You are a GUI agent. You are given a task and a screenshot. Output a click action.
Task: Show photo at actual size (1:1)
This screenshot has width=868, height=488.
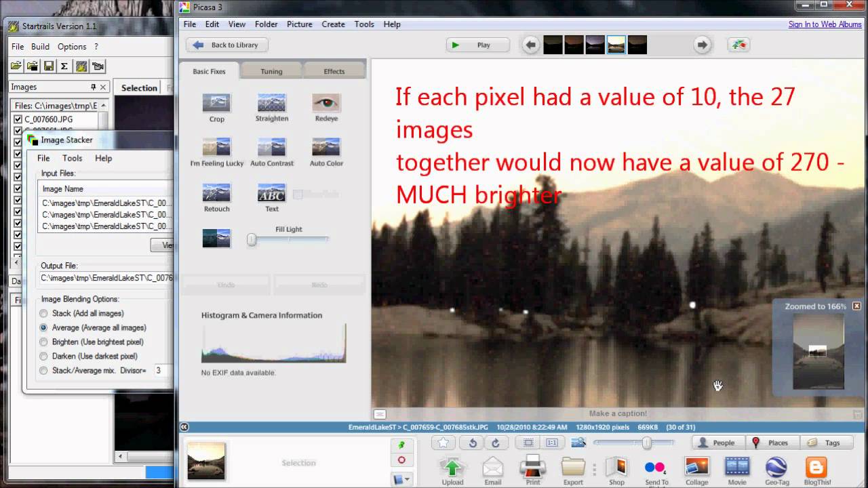point(552,443)
